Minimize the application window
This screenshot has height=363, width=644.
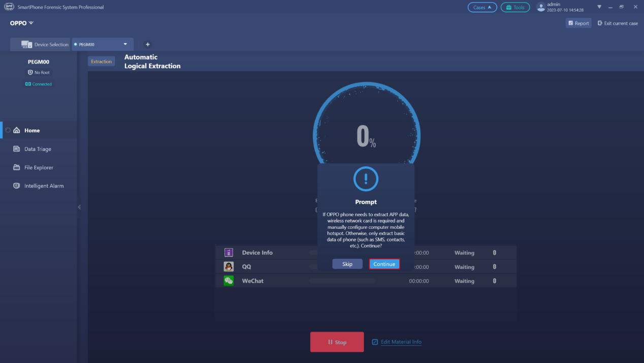pos(610,7)
